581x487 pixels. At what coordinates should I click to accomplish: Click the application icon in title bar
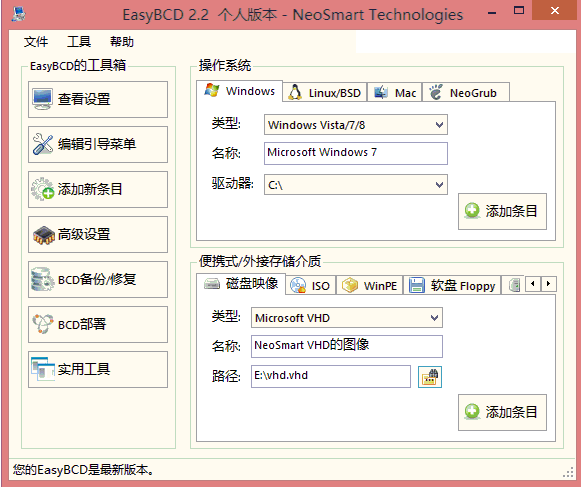[x=18, y=14]
